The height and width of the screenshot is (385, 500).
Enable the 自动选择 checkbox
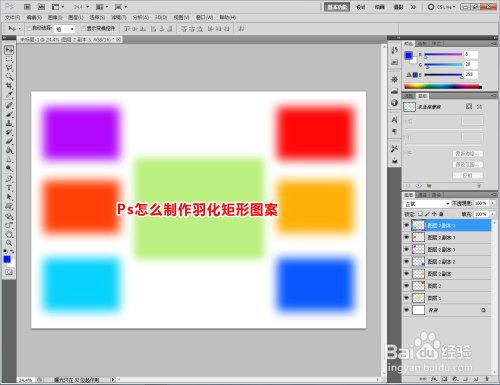point(29,28)
